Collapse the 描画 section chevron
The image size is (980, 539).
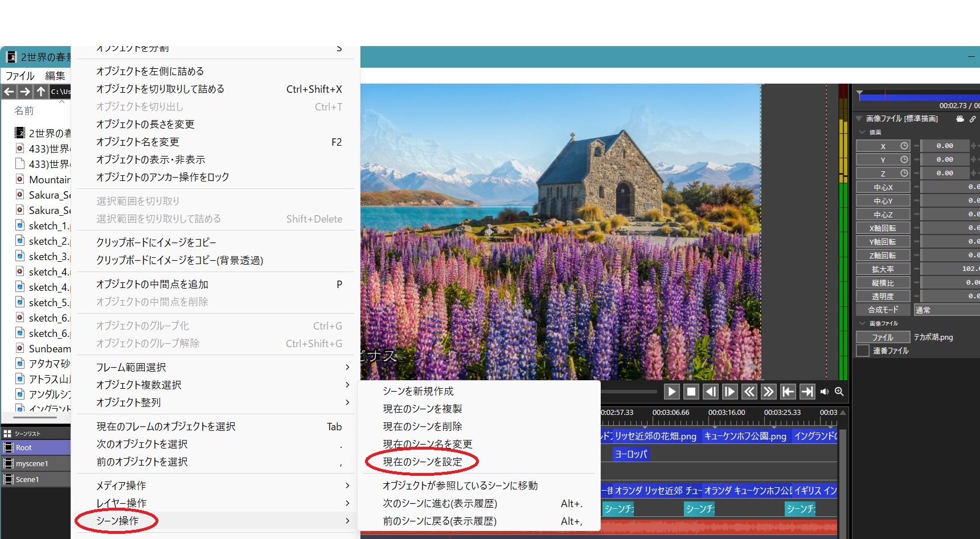click(862, 132)
